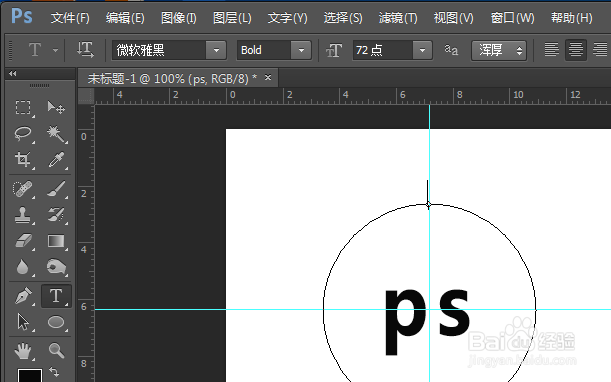
Task: Open the 窗口(W) menu
Action: [512, 18]
